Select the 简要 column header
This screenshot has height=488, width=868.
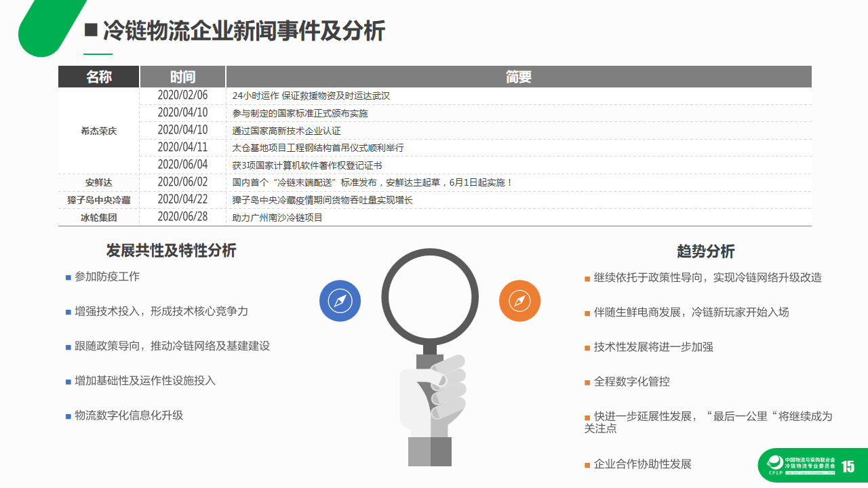pyautogui.click(x=518, y=77)
